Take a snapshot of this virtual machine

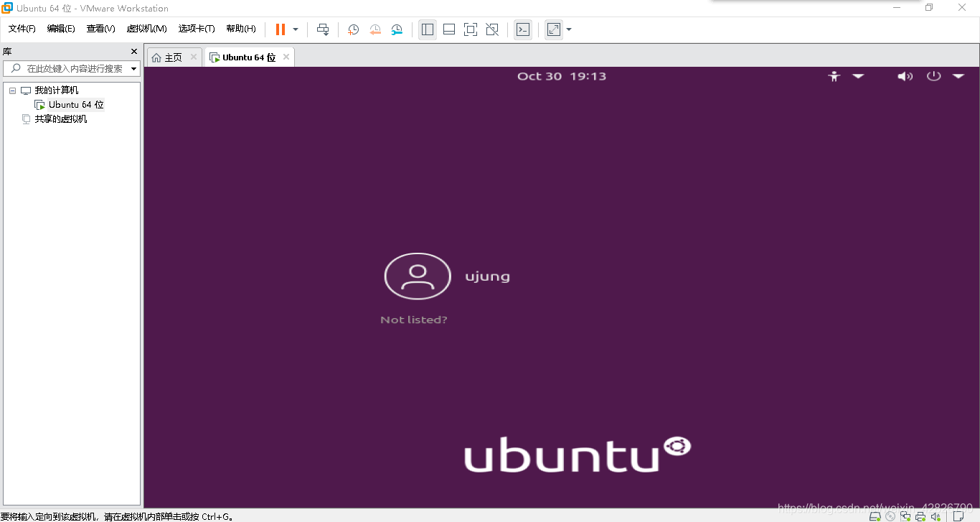[354, 29]
